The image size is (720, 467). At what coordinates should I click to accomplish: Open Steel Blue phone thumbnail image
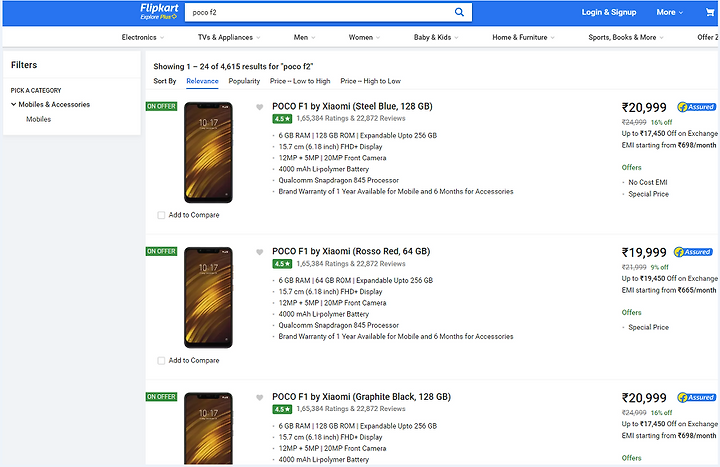[208, 152]
